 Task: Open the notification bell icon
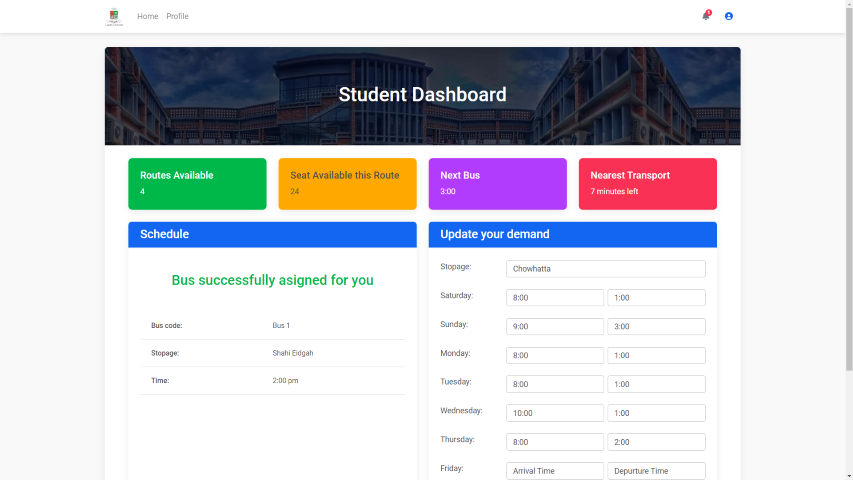click(706, 16)
